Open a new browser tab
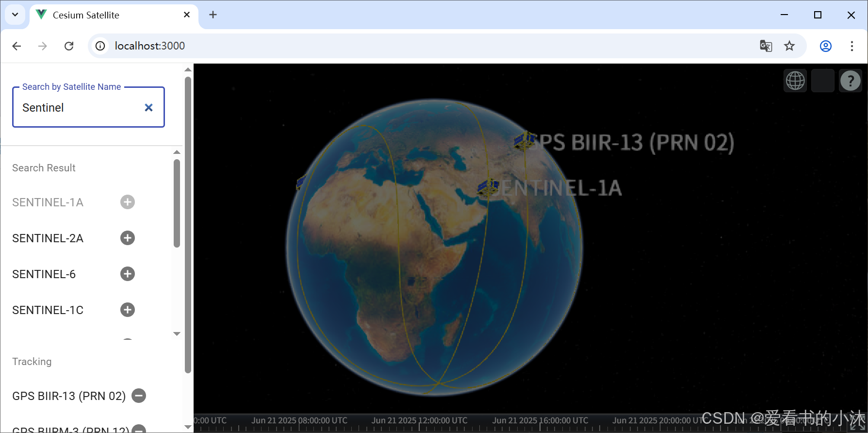 tap(213, 15)
